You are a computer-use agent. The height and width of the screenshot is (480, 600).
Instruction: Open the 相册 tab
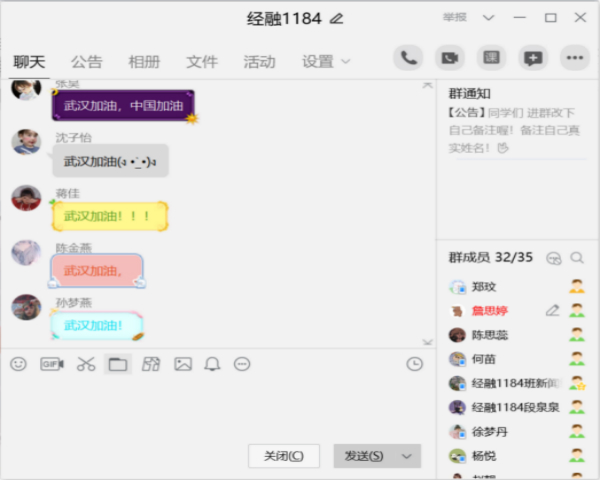(x=144, y=61)
